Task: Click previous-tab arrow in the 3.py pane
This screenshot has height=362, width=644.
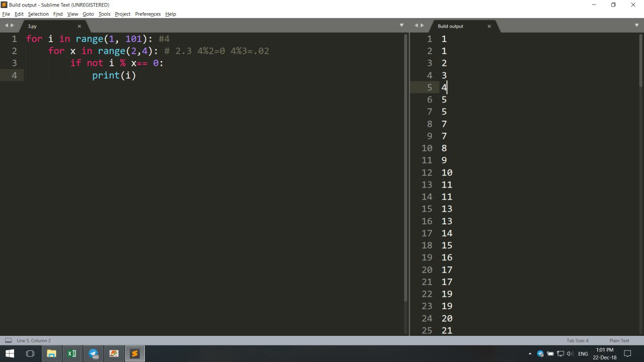Action: pyautogui.click(x=7, y=25)
